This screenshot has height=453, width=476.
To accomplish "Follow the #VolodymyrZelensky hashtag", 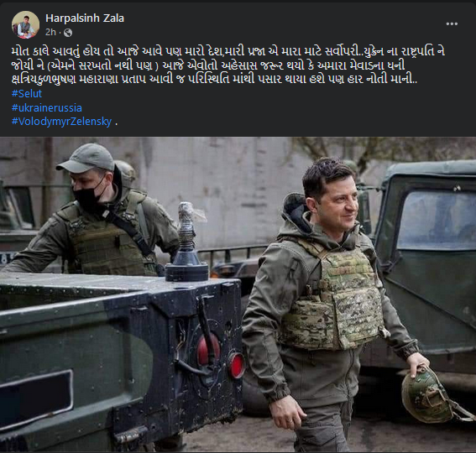I will [x=61, y=122].
